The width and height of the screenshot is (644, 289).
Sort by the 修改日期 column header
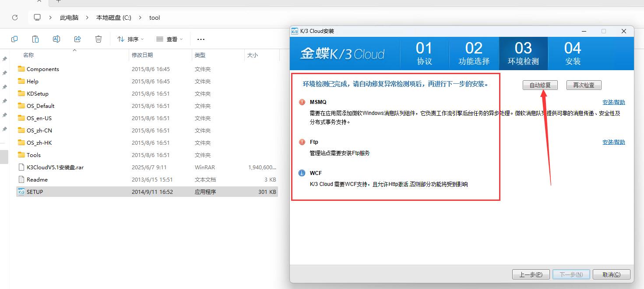pos(142,55)
